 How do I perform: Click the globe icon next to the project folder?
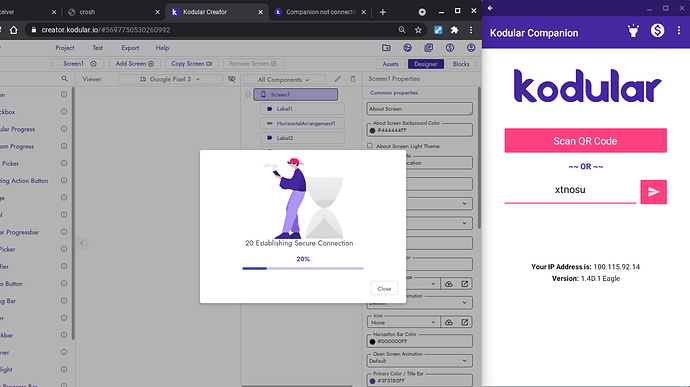(x=407, y=48)
